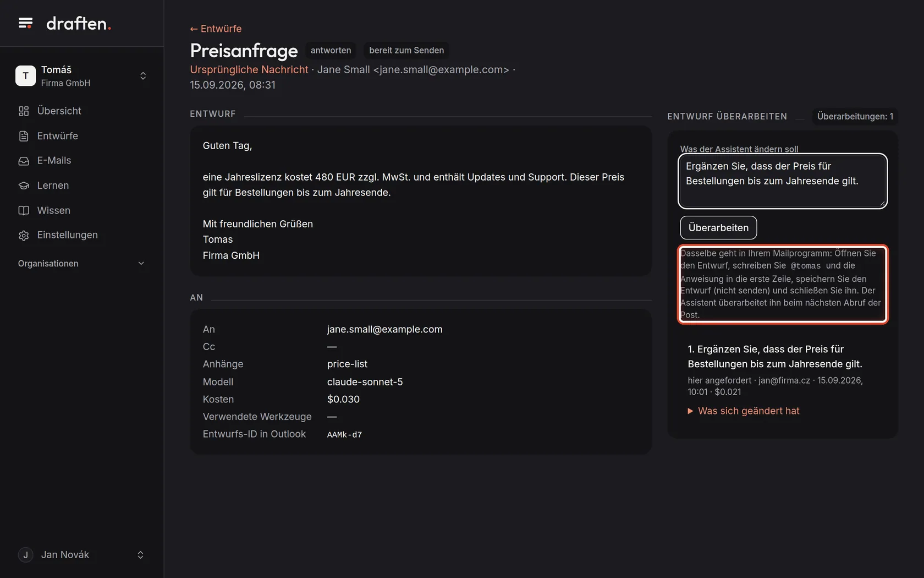Image resolution: width=924 pixels, height=578 pixels.
Task: Click the Überarbeiten button
Action: [x=718, y=228]
